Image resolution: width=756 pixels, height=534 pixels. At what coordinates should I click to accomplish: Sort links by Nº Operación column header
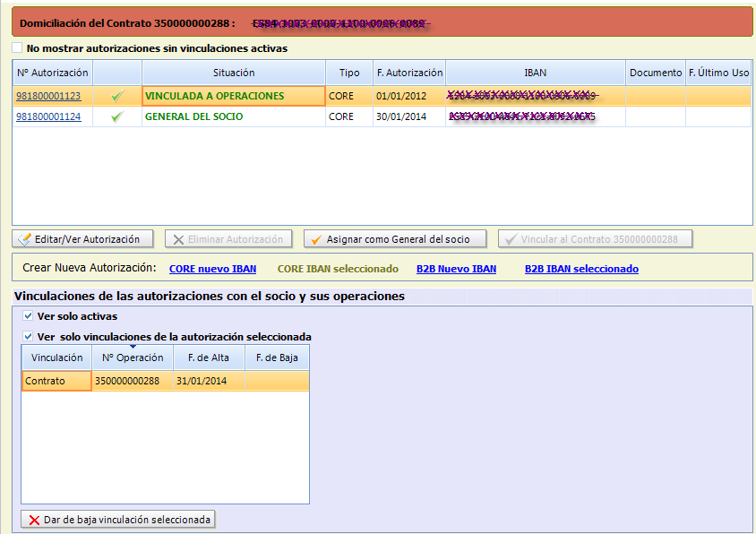pyautogui.click(x=133, y=357)
